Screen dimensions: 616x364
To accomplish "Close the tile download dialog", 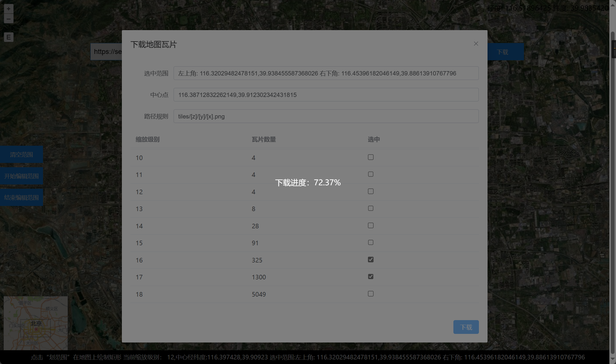I will (x=476, y=44).
